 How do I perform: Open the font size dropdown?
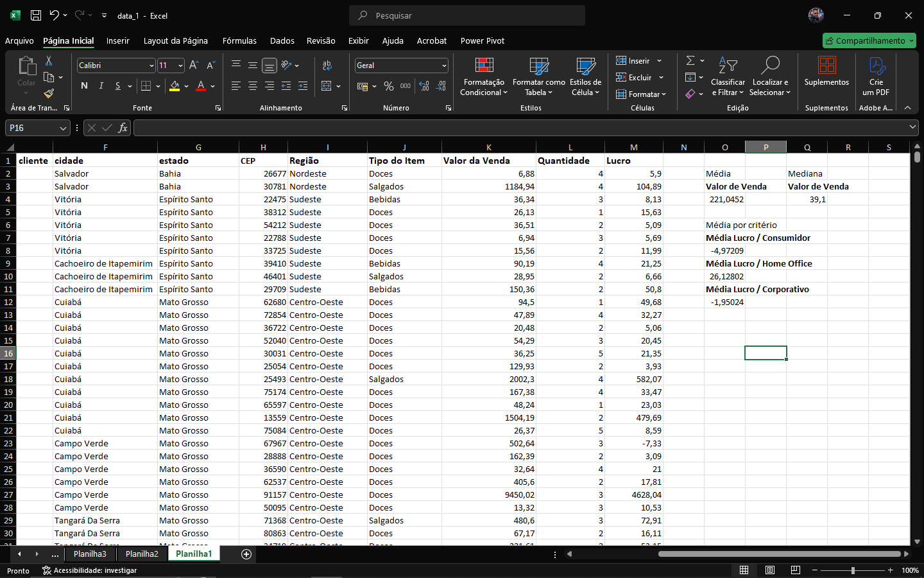[x=180, y=66]
